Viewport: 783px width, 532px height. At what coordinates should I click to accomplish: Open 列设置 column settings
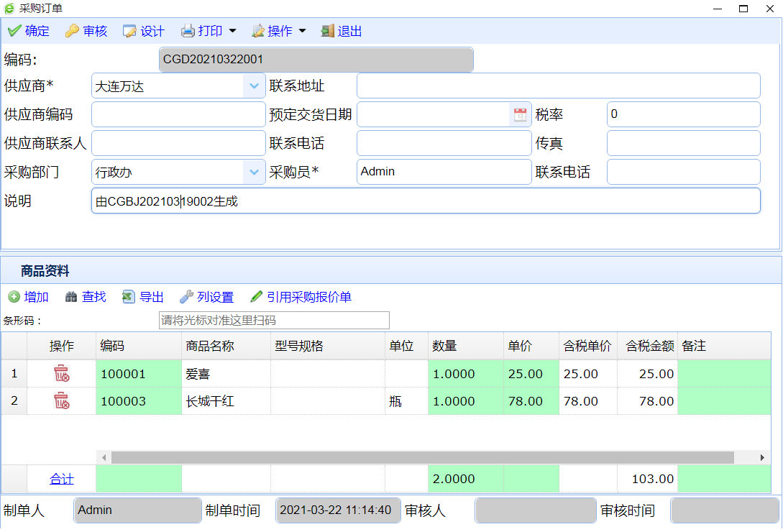(207, 297)
